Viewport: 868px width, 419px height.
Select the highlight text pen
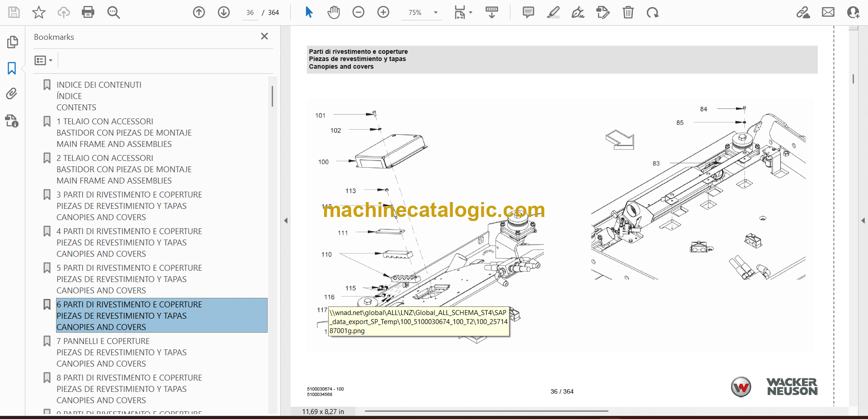pos(553,12)
